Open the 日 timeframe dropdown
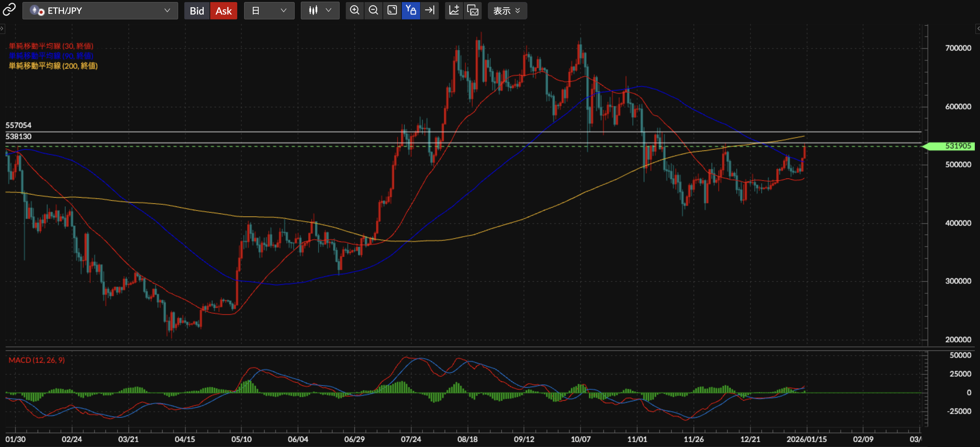Screen dimensions: 980x447 [x=269, y=11]
